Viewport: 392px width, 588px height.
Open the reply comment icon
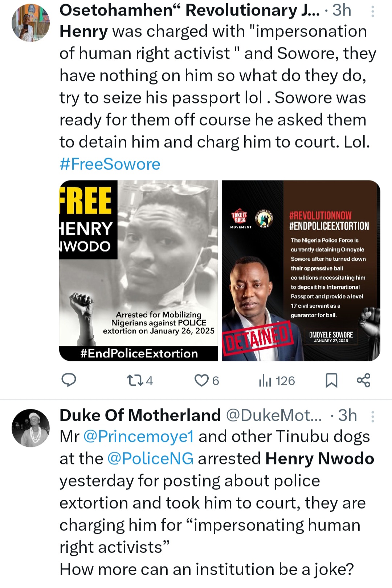click(69, 380)
